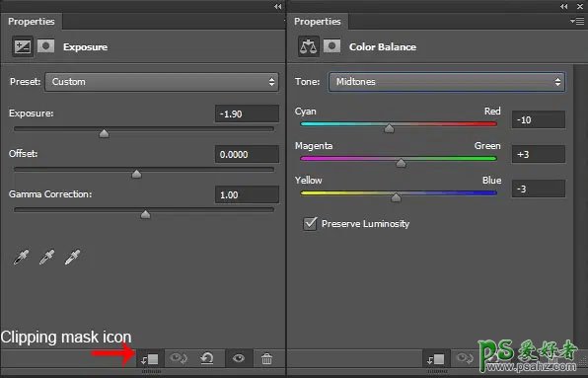
Task: Open Color Balance panel flyout menu
Action: click(577, 22)
